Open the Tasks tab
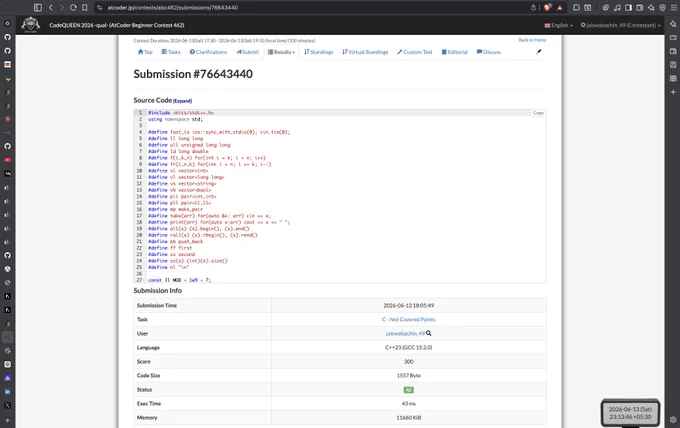 171,52
